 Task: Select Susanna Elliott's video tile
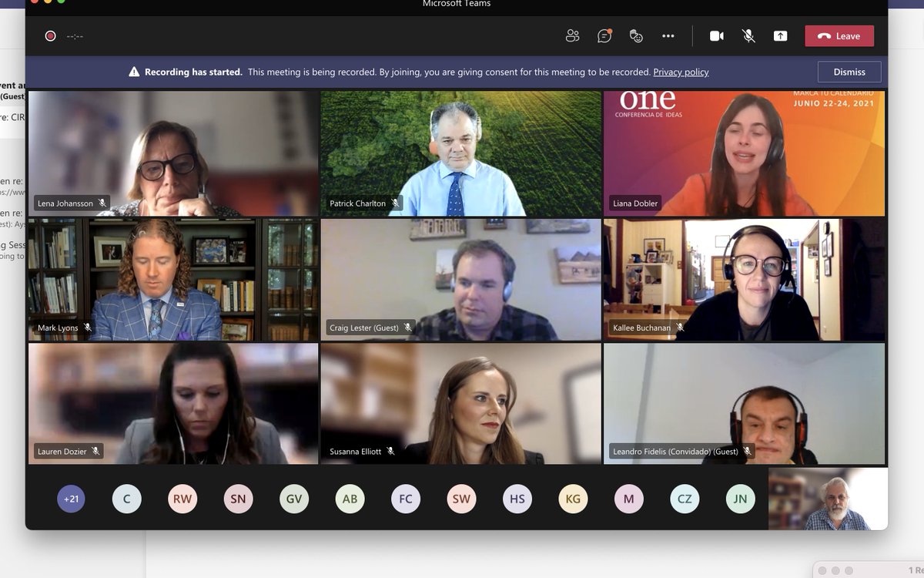(461, 403)
